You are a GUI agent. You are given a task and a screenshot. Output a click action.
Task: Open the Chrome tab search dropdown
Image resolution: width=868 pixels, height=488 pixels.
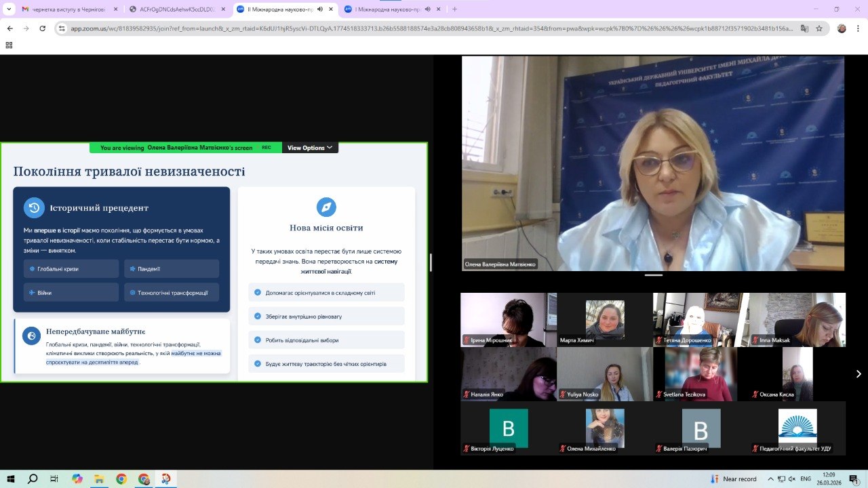coord(9,9)
